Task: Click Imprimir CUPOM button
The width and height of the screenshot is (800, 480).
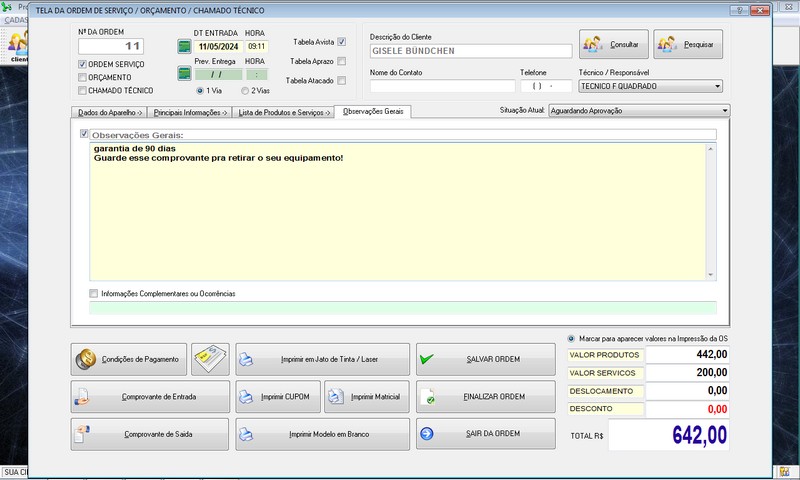Action: (x=278, y=397)
